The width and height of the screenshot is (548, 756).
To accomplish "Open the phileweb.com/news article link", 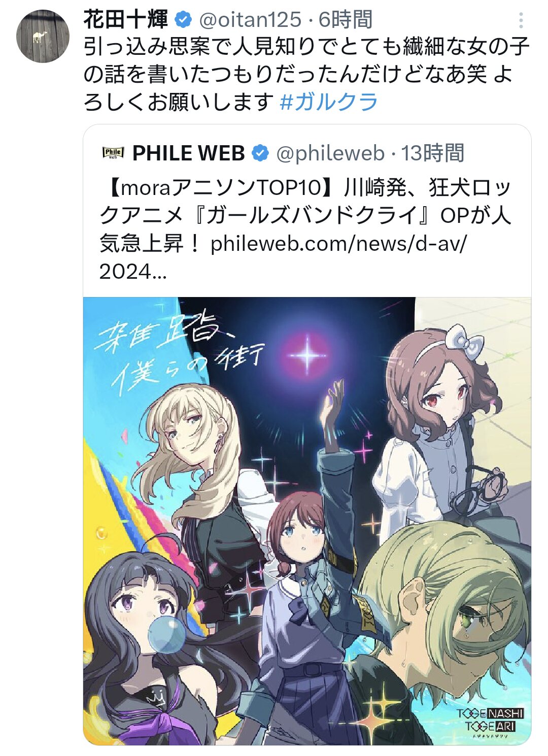I will pos(338,244).
